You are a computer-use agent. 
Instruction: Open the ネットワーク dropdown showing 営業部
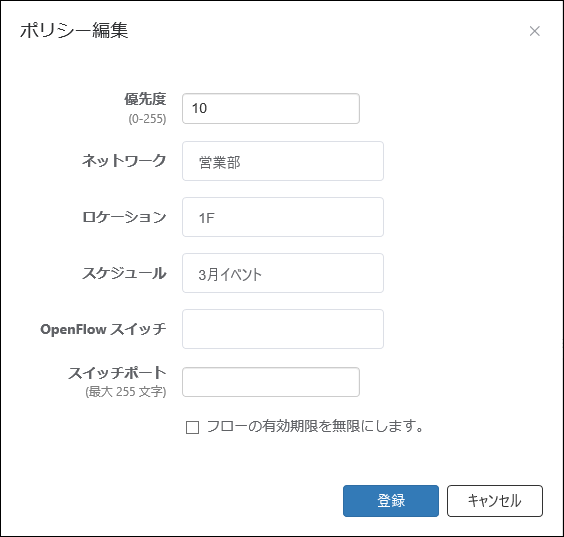click(x=283, y=161)
